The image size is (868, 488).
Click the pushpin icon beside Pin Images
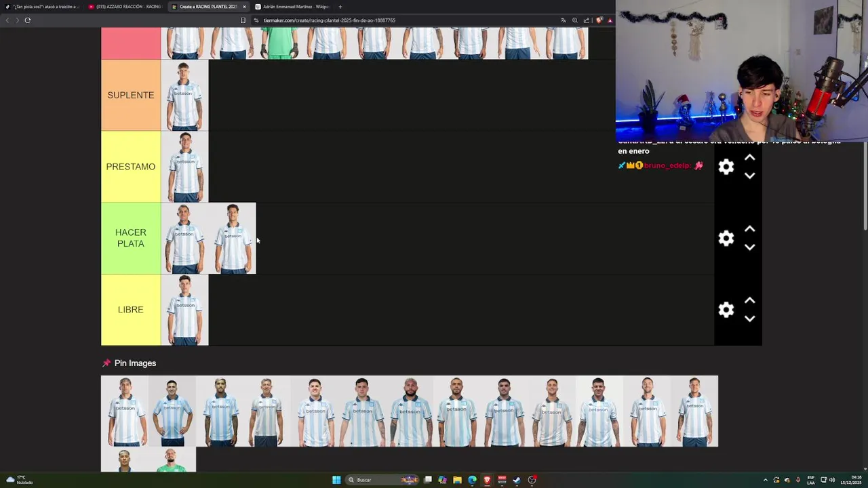tap(106, 363)
